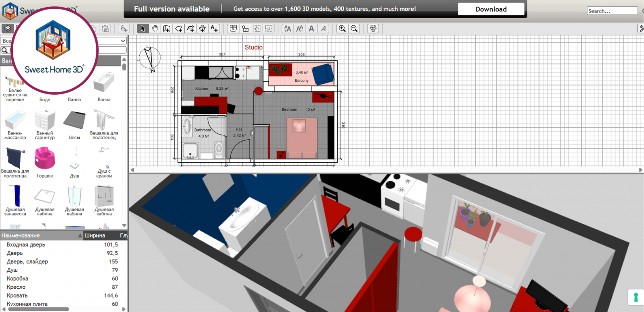Image resolution: width=644 pixels, height=312 pixels.
Task: Click the Download button
Action: (x=491, y=9)
